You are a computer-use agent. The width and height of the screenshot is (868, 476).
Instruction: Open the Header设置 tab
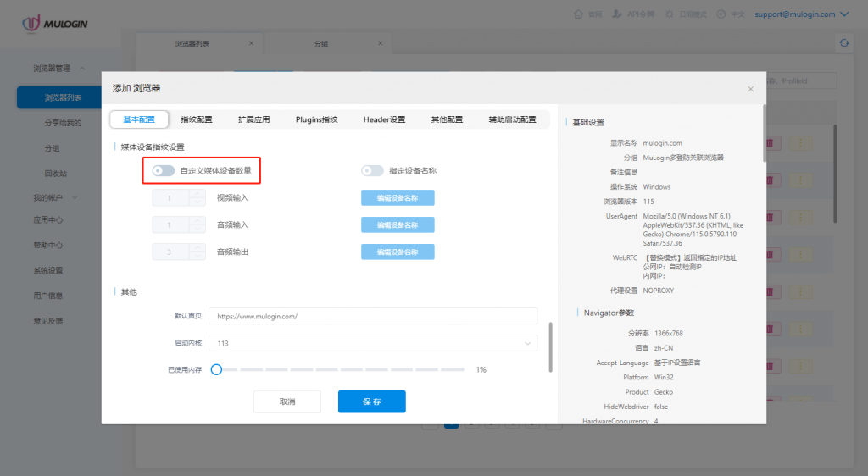pyautogui.click(x=384, y=119)
